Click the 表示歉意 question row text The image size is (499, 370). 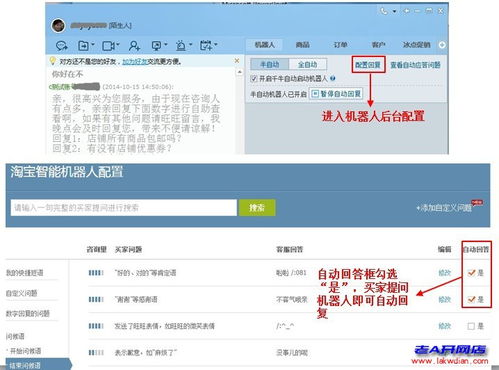point(145,352)
